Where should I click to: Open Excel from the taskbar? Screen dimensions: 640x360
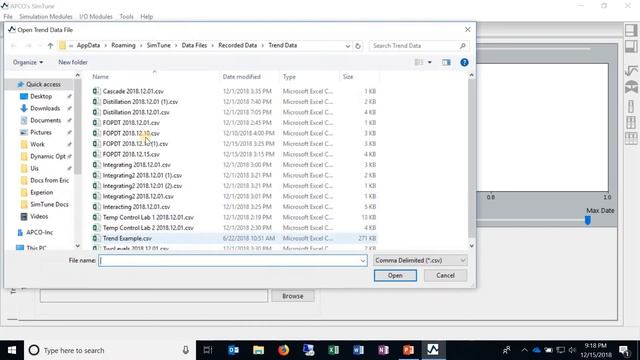333,350
